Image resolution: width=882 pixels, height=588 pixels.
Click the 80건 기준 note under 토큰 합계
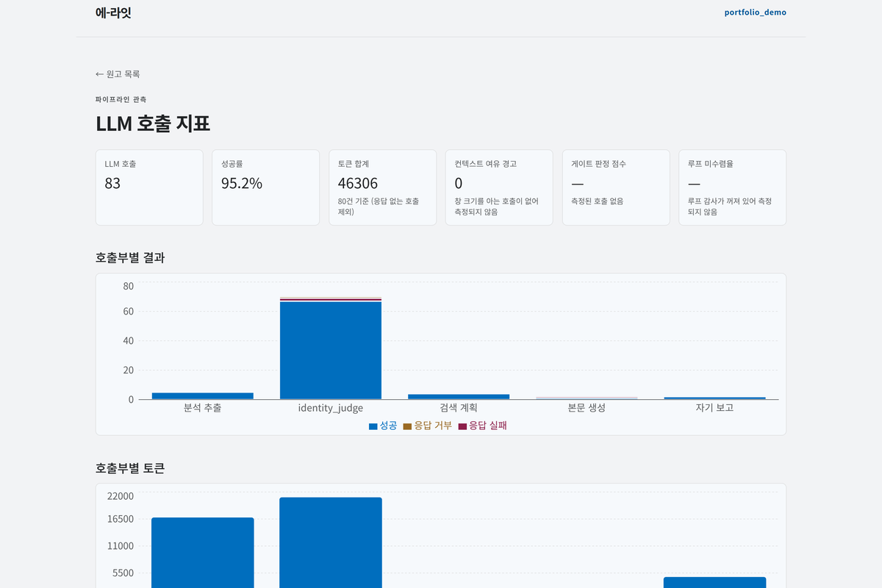(379, 207)
